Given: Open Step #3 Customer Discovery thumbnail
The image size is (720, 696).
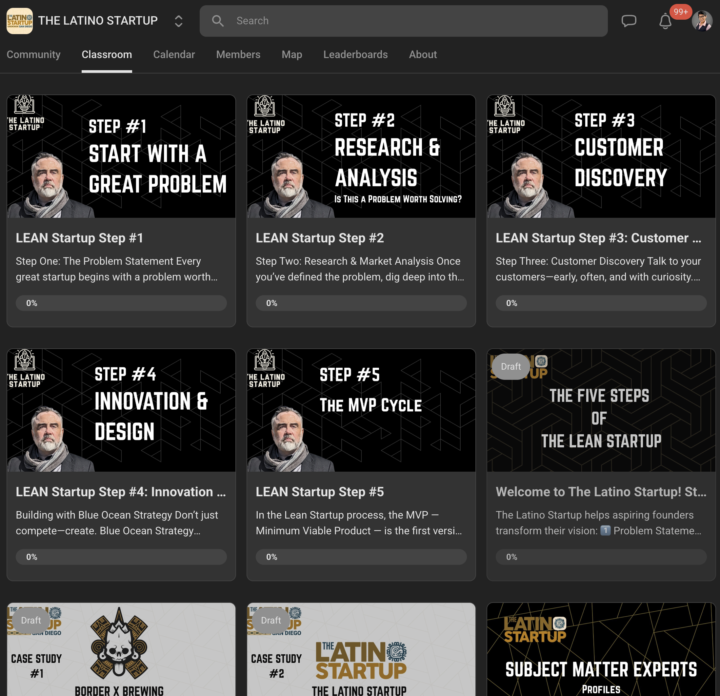Looking at the screenshot, I should point(601,157).
